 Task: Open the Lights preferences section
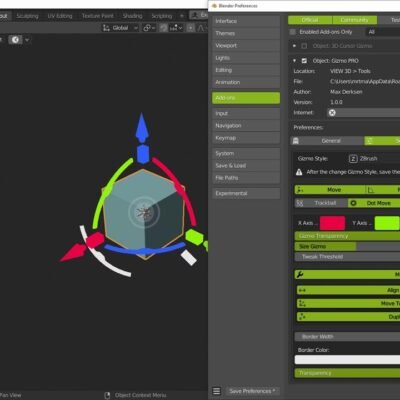coord(246,58)
